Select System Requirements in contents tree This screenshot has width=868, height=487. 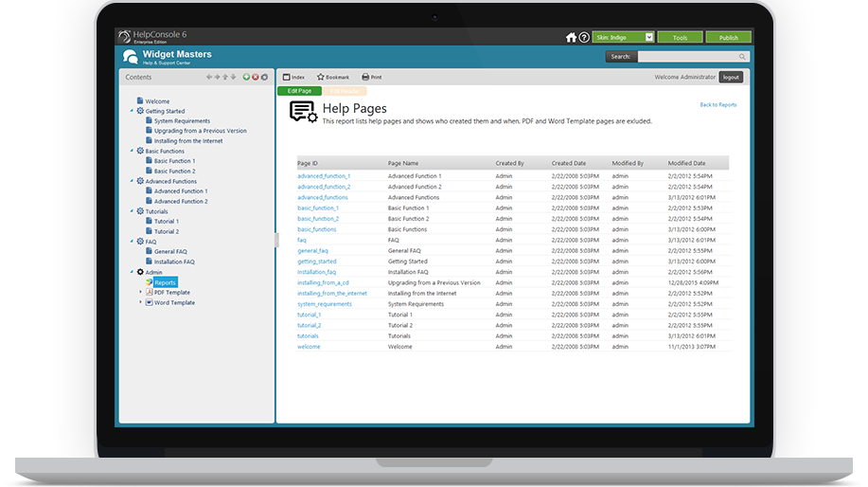182,120
